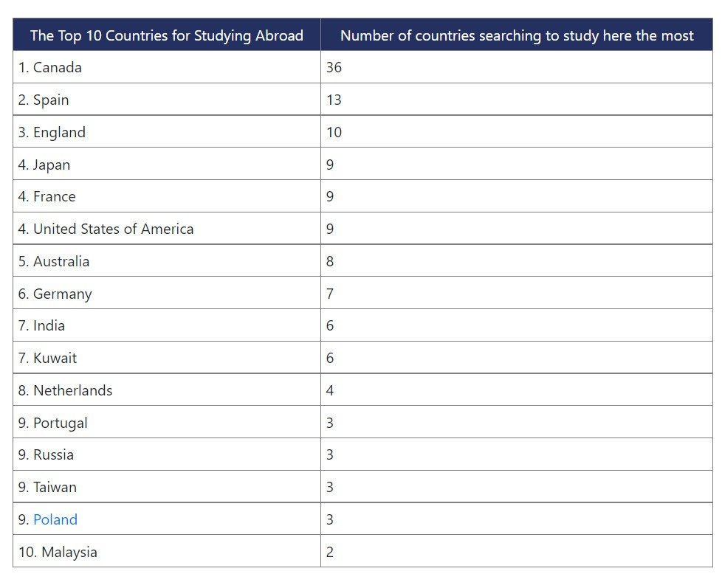This screenshot has height=588, width=722.
Task: Click the '4. France' entry
Action: tap(167, 196)
